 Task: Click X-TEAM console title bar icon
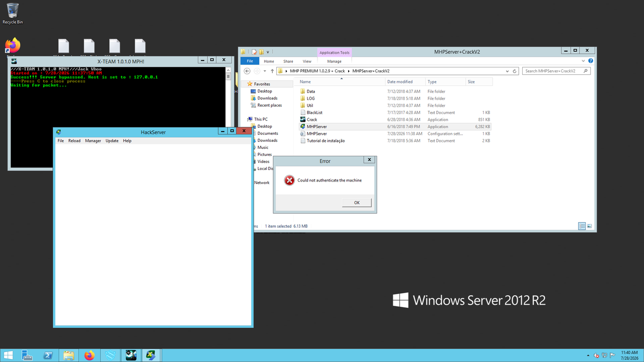coord(14,60)
